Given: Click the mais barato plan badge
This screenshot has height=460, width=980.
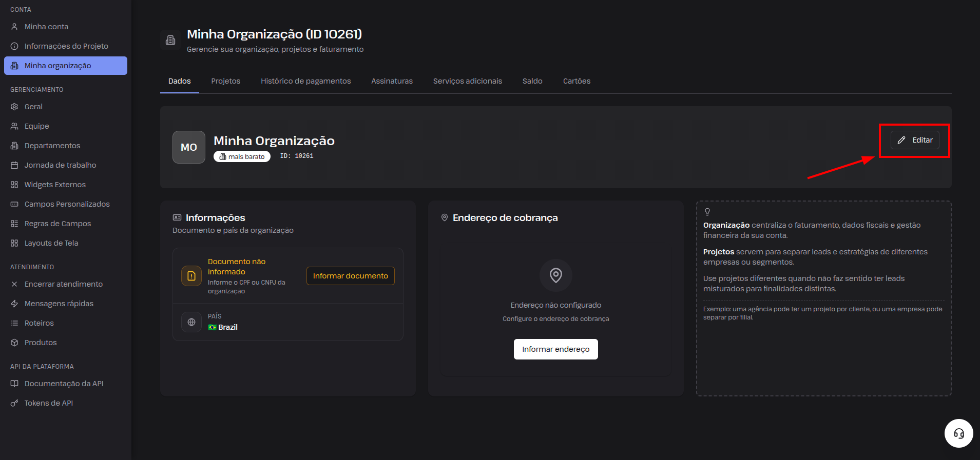Looking at the screenshot, I should [x=242, y=156].
